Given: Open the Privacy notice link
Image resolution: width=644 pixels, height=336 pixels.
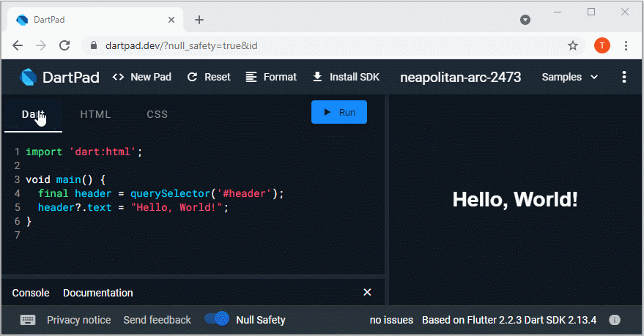Looking at the screenshot, I should pyautogui.click(x=79, y=320).
